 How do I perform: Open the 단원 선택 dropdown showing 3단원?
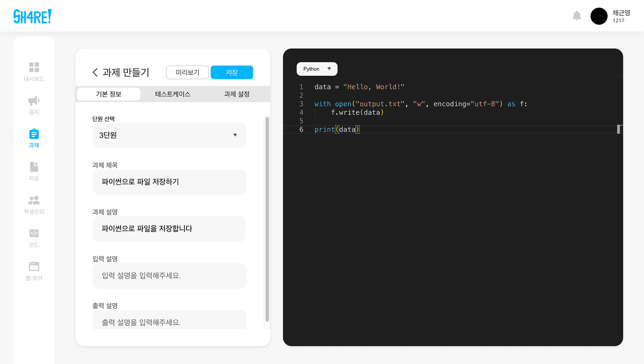[169, 135]
